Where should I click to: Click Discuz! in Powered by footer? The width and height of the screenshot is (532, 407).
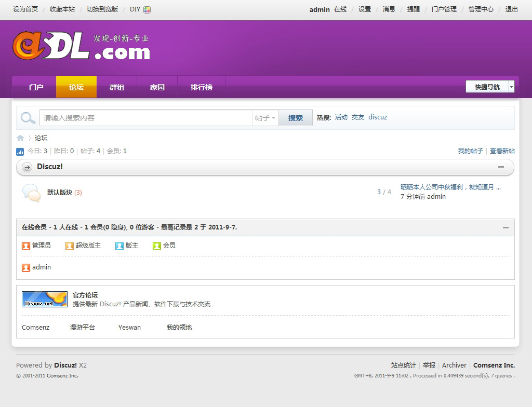pyautogui.click(x=65, y=365)
